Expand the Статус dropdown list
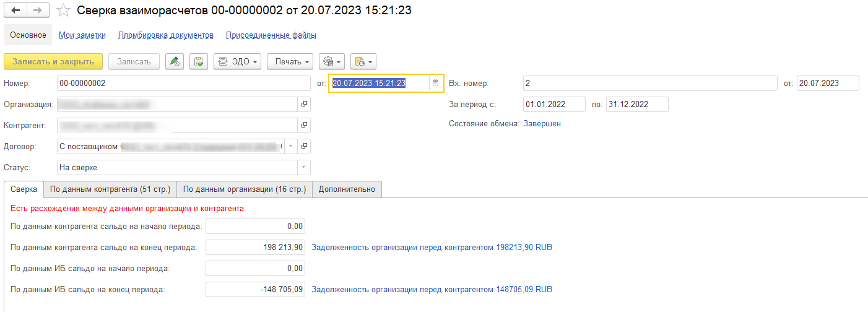Screen dimensions: 868x312 (303, 168)
